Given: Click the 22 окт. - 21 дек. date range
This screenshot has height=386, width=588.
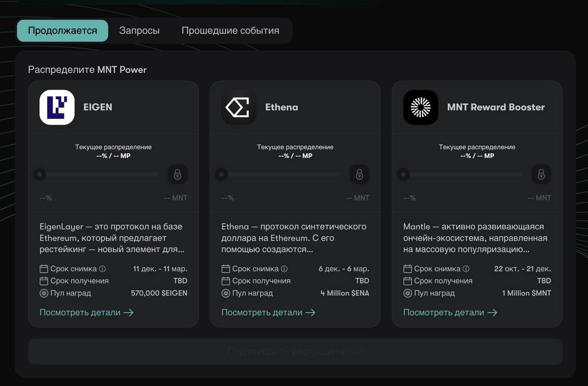Looking at the screenshot, I should point(523,269).
